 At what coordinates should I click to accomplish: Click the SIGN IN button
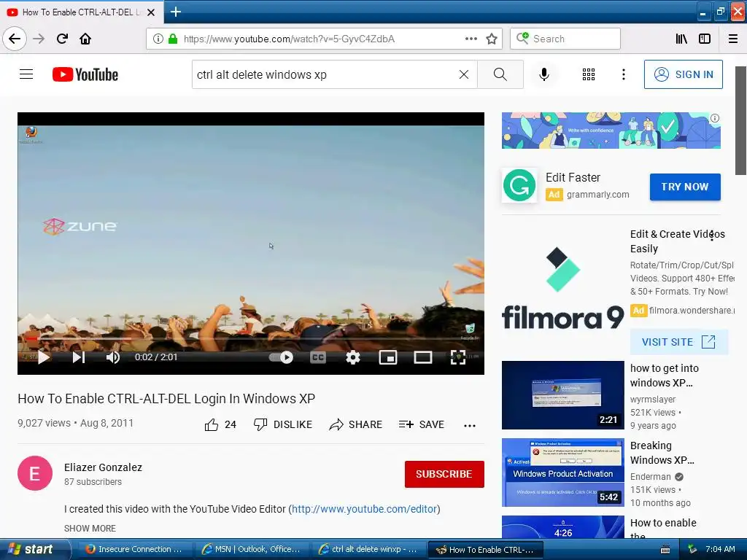coord(683,74)
